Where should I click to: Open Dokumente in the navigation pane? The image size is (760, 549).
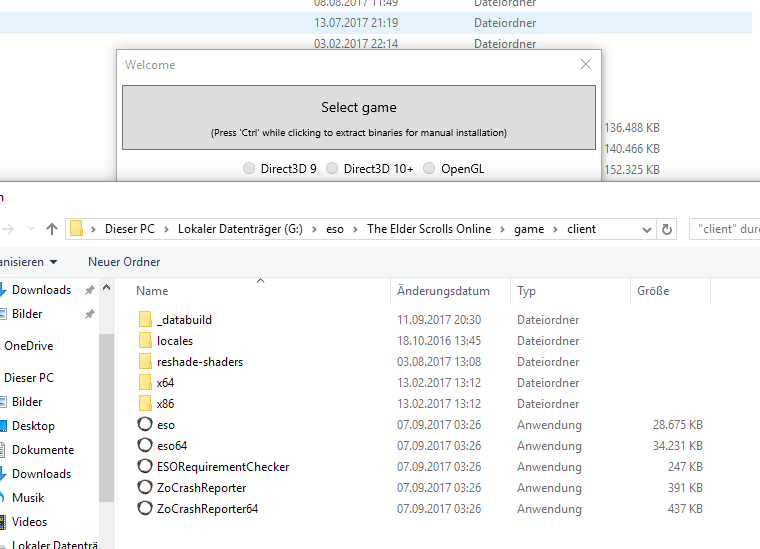pos(43,450)
